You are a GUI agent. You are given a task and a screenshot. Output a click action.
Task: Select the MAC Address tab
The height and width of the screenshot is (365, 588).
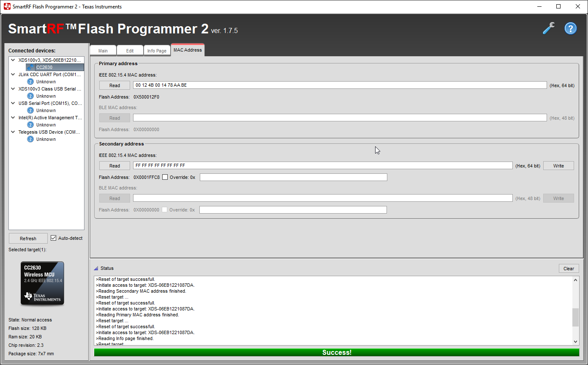click(188, 49)
